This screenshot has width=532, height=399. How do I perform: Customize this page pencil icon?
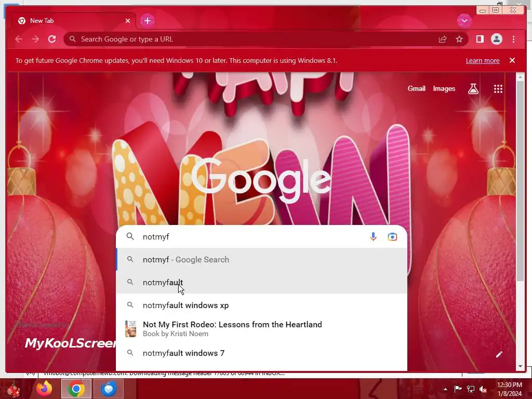pyautogui.click(x=499, y=354)
